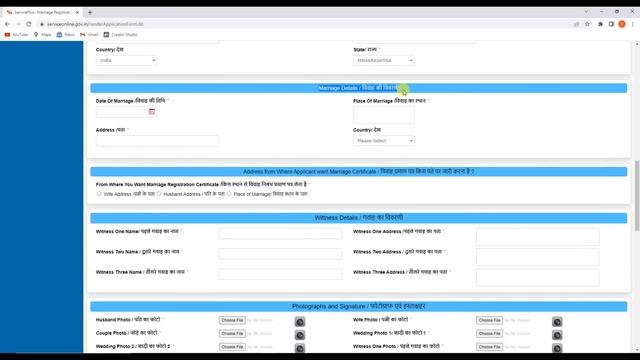
Task: Open Marriage Details Country 'Please Select' dropdown
Action: [384, 141]
